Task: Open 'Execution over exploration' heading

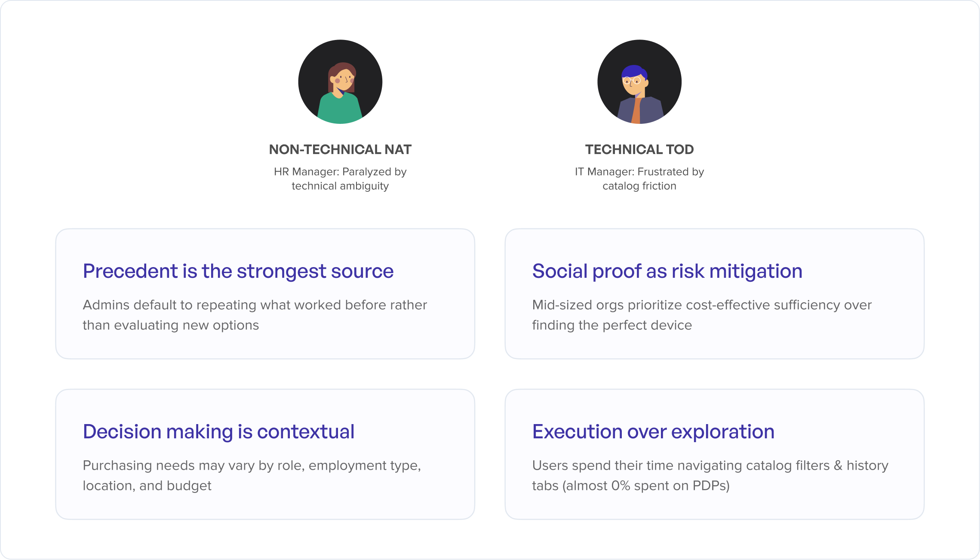Action: click(653, 431)
